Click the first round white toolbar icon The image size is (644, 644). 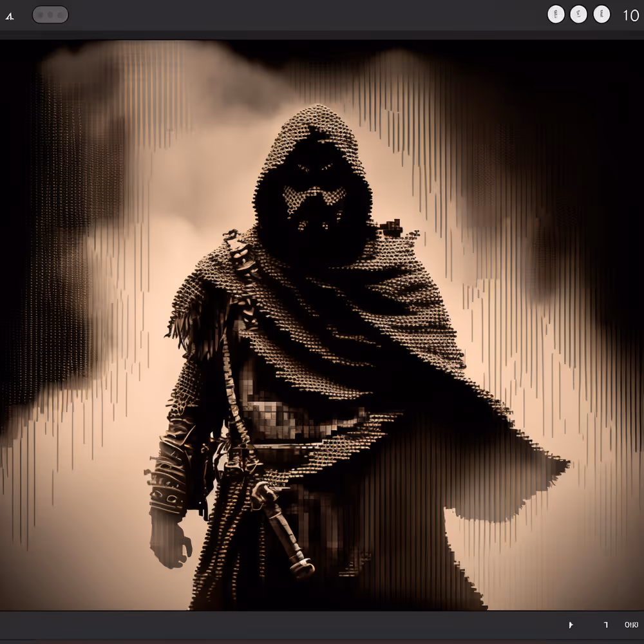tap(556, 15)
